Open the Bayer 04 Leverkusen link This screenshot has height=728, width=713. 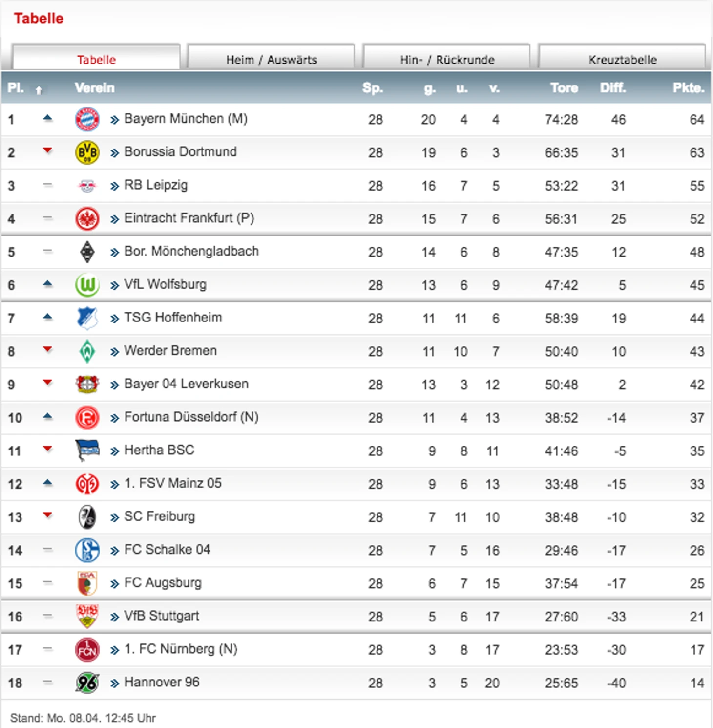pos(186,384)
